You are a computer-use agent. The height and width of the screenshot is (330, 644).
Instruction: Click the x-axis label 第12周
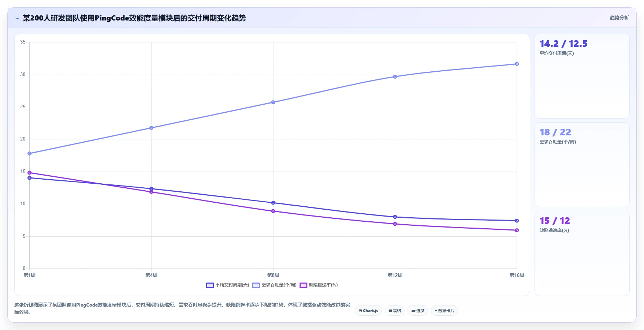(x=395, y=275)
